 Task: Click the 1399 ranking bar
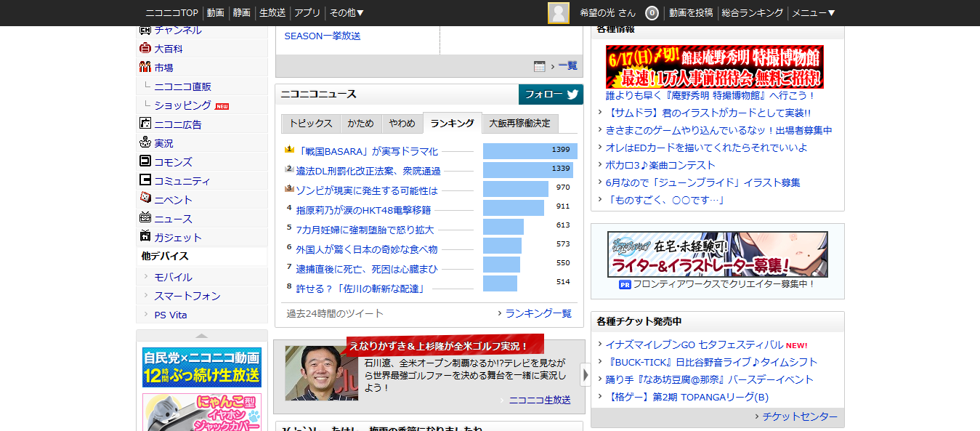[530, 151]
